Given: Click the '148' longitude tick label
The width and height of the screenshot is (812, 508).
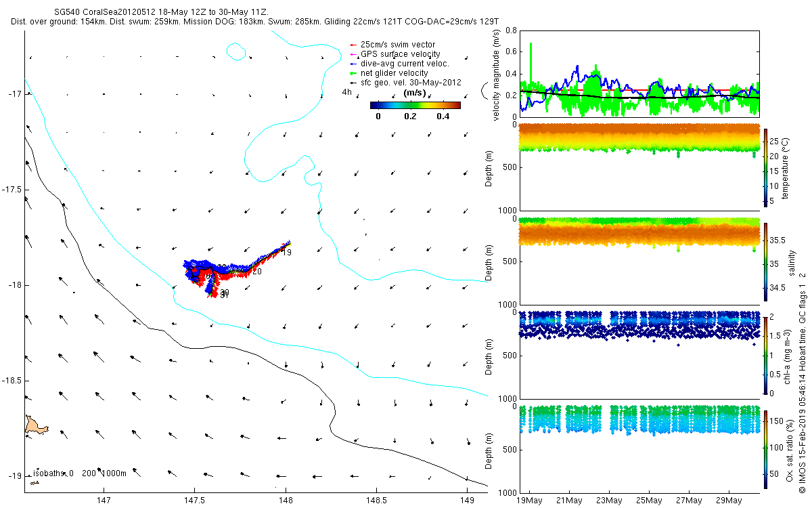Looking at the screenshot, I should click(286, 501).
